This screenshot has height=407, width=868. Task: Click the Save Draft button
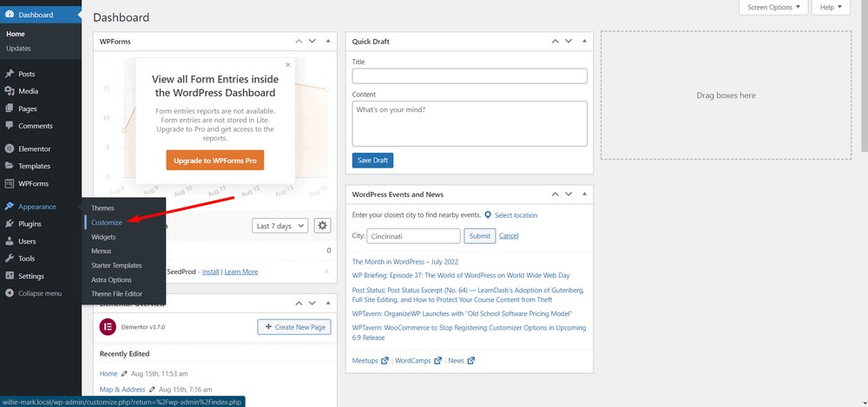[372, 161]
